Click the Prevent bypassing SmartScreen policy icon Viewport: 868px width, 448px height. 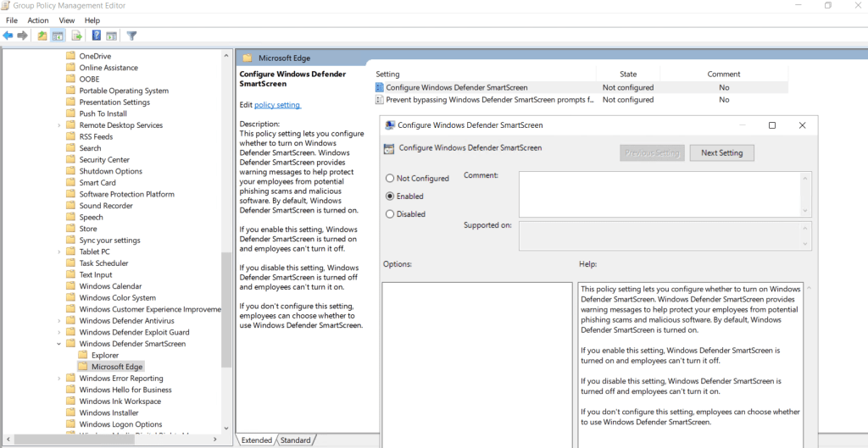click(x=380, y=100)
